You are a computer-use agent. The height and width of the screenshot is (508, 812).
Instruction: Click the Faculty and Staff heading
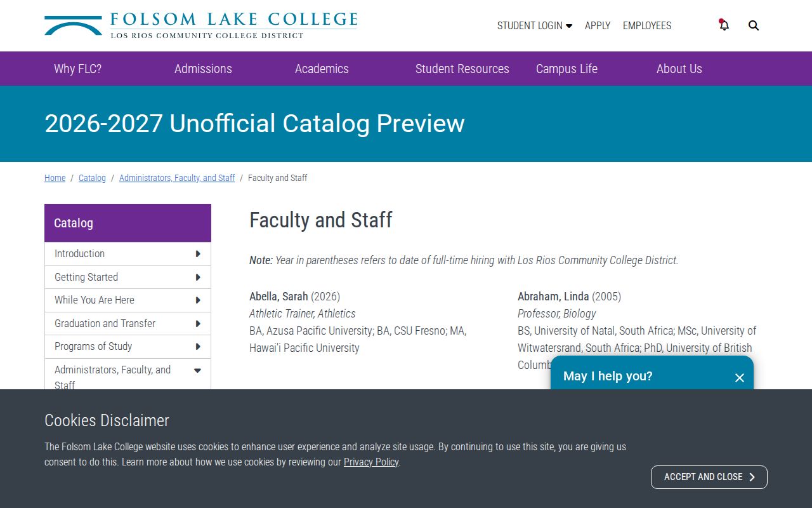pyautogui.click(x=321, y=220)
